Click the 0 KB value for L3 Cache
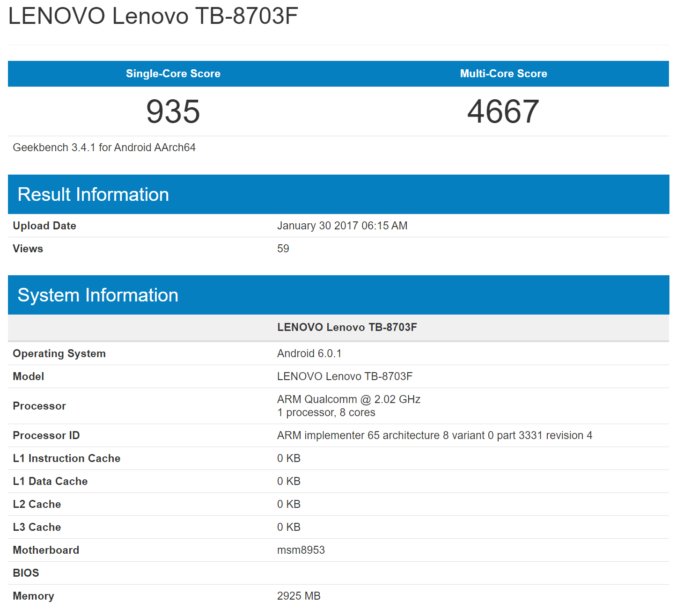Image resolution: width=676 pixels, height=616 pixels. click(x=289, y=527)
